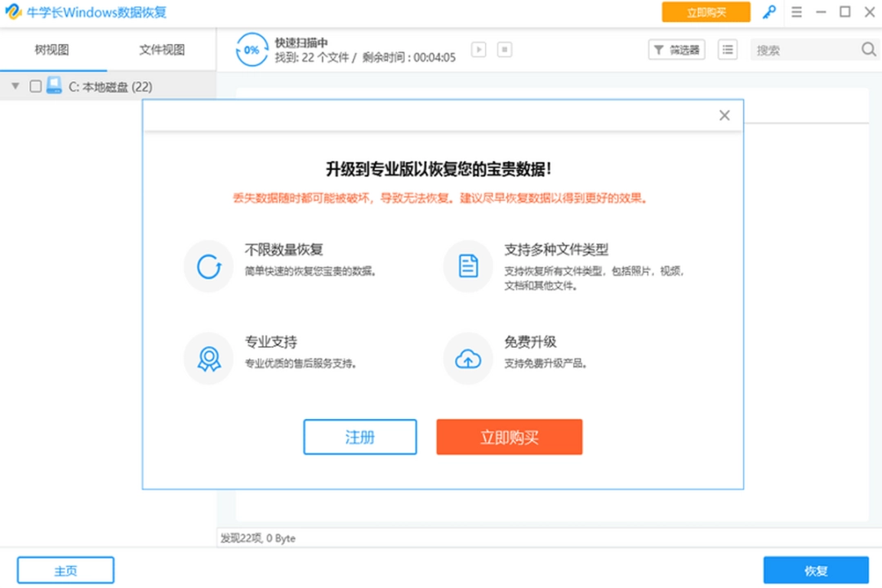Switch to the 文件视图 tab

(x=161, y=50)
